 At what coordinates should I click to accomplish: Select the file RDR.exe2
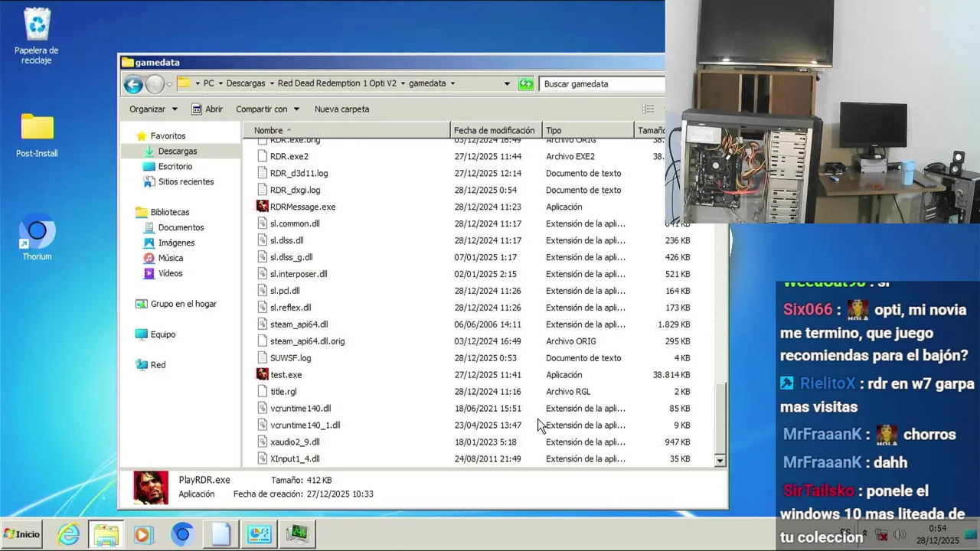click(x=289, y=156)
